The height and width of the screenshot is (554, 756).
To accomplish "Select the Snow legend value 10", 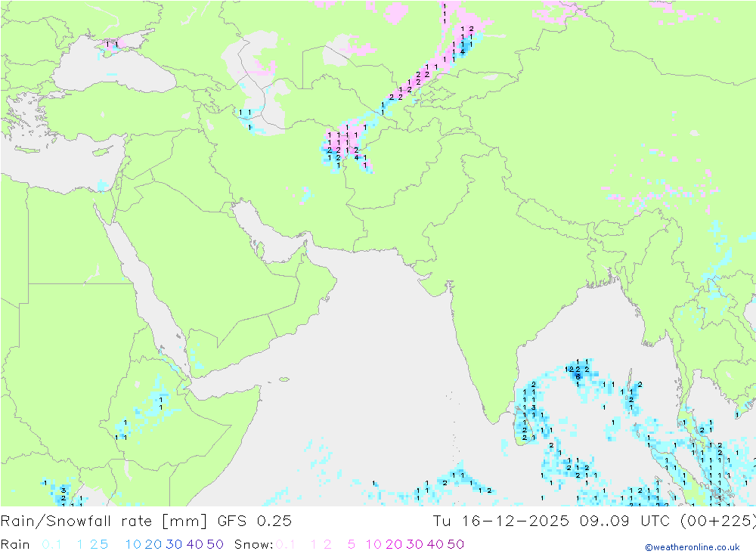I will pos(373,544).
